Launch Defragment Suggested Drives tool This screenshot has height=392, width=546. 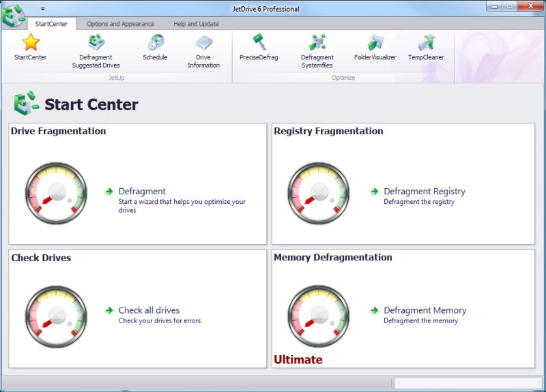tap(96, 51)
